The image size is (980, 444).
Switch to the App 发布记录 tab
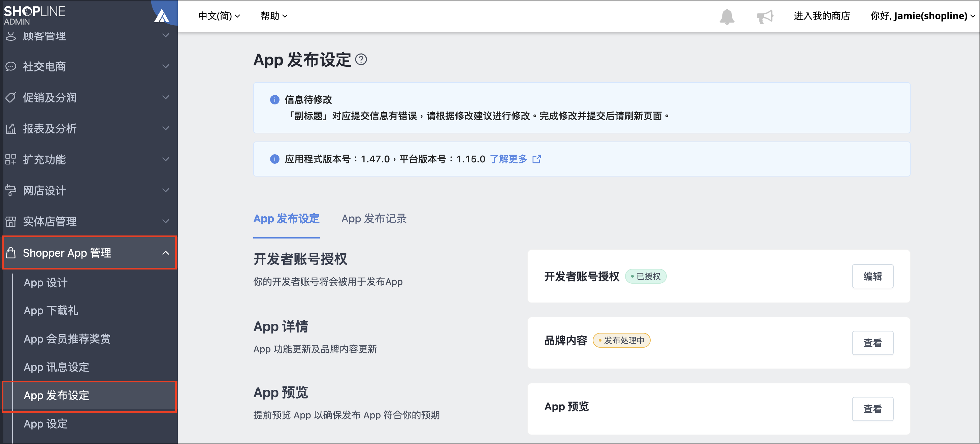pyautogui.click(x=374, y=219)
